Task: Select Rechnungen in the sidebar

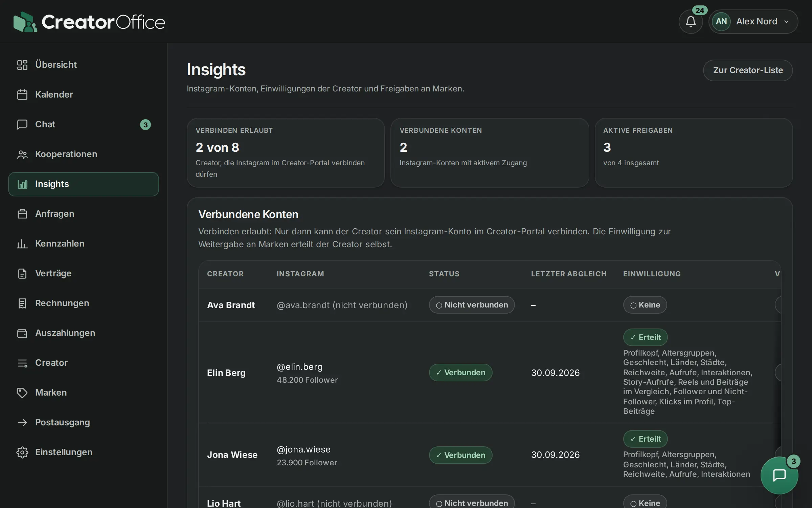Action: (x=84, y=303)
